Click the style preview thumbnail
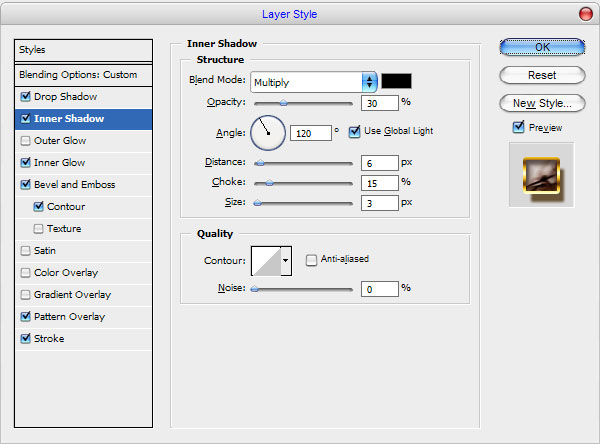The width and height of the screenshot is (600, 444). 541,175
